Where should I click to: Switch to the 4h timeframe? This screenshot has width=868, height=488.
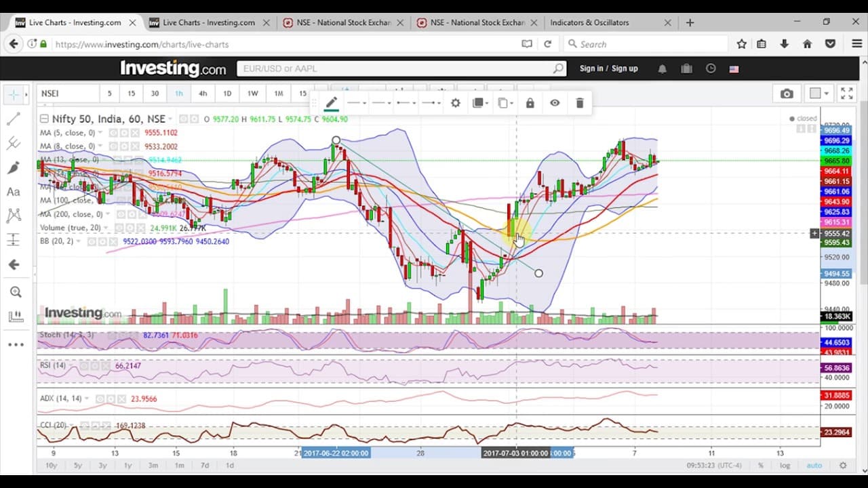click(203, 94)
